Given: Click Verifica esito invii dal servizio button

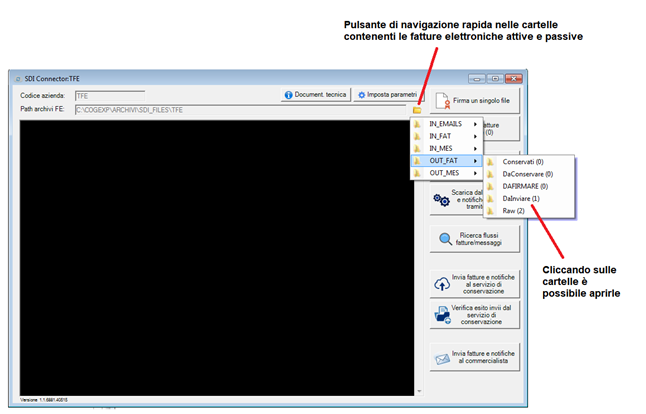Looking at the screenshot, I should [475, 315].
